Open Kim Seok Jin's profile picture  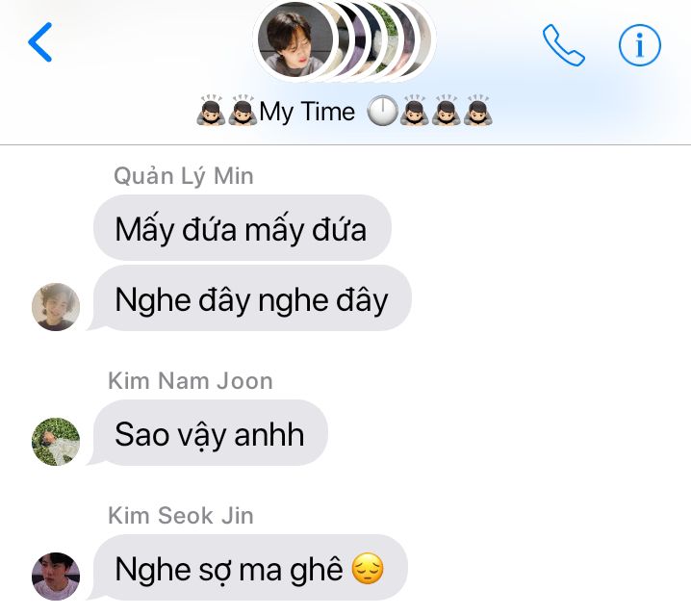[56, 577]
